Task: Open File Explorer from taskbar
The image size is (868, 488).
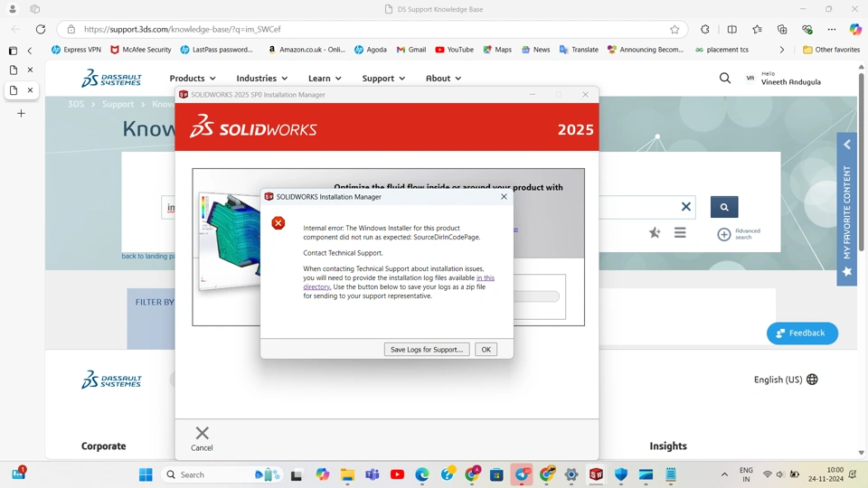Action: [x=347, y=474]
